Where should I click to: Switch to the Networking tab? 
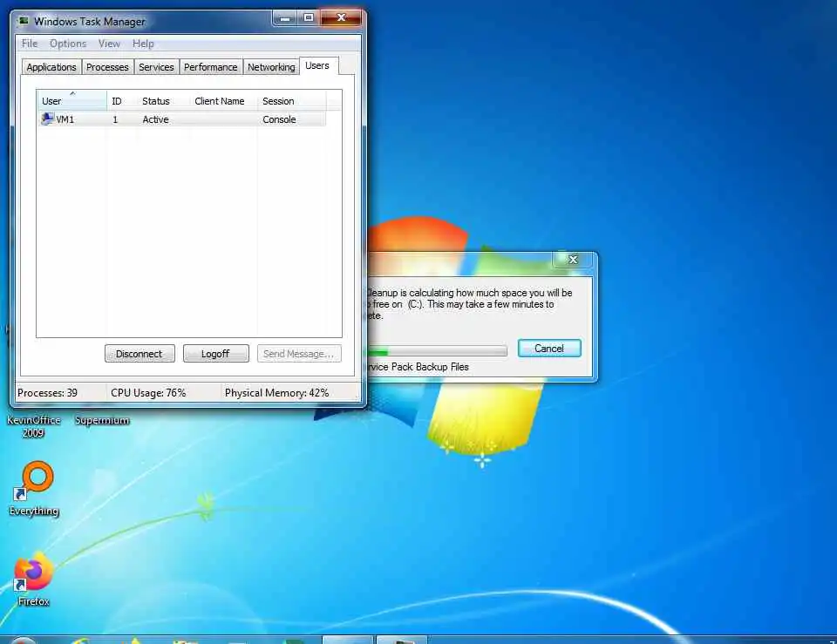(271, 67)
